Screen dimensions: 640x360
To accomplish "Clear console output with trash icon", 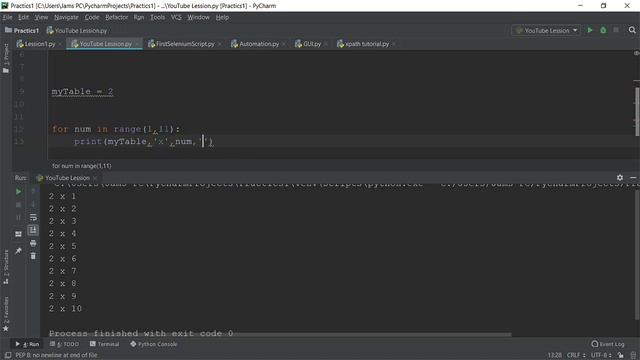I will [33, 256].
